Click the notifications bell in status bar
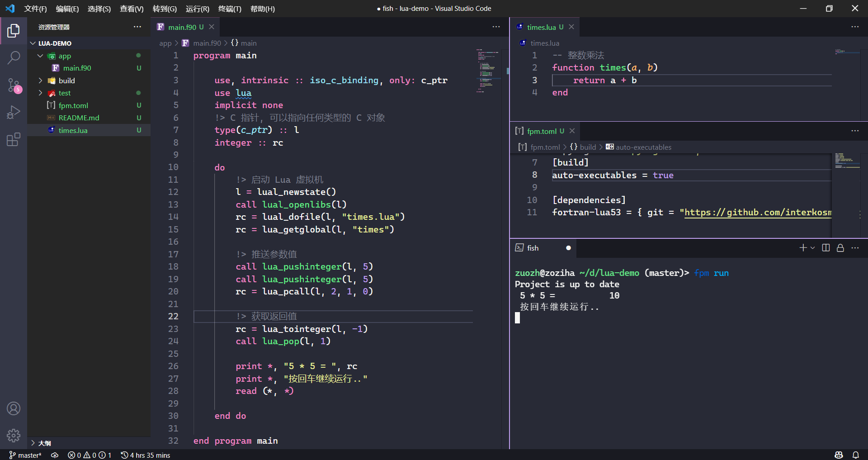This screenshot has height=460, width=868. pos(856,455)
